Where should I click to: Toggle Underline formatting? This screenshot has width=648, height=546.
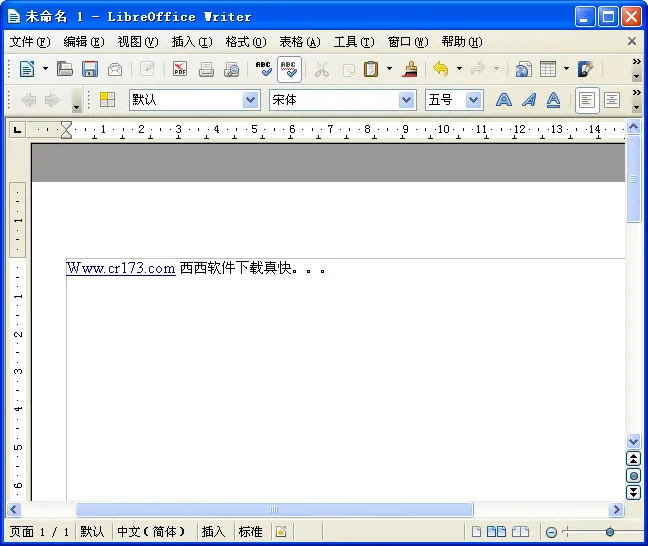click(553, 100)
